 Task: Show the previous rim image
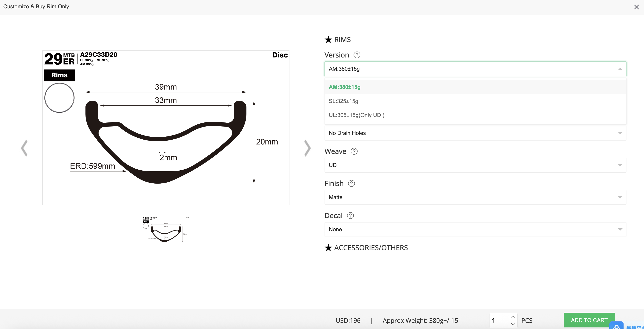pyautogui.click(x=24, y=148)
